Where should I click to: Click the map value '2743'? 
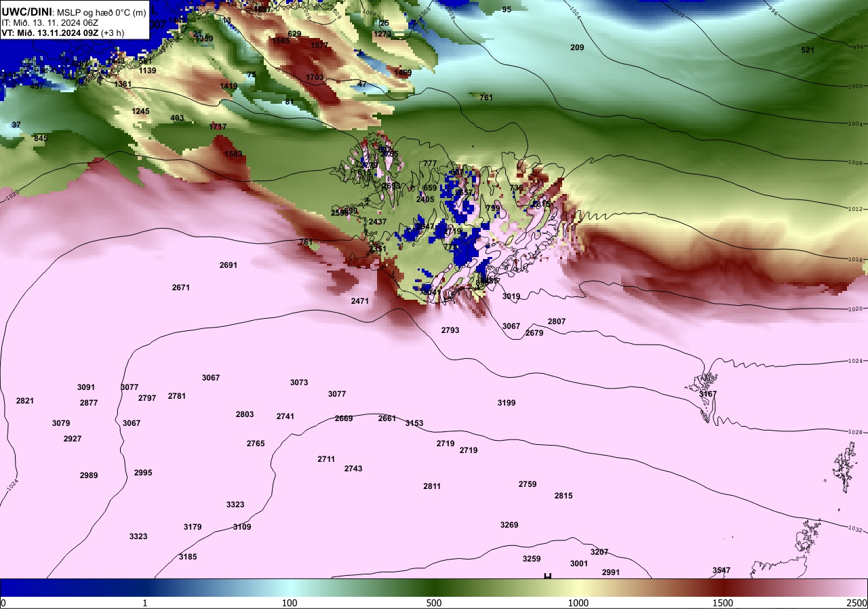353,469
